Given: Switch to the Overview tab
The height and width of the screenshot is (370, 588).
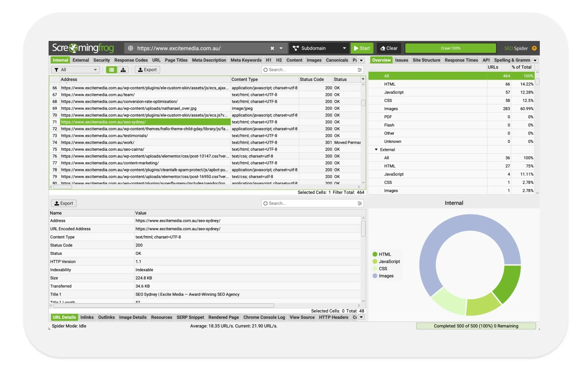Looking at the screenshot, I should (381, 60).
